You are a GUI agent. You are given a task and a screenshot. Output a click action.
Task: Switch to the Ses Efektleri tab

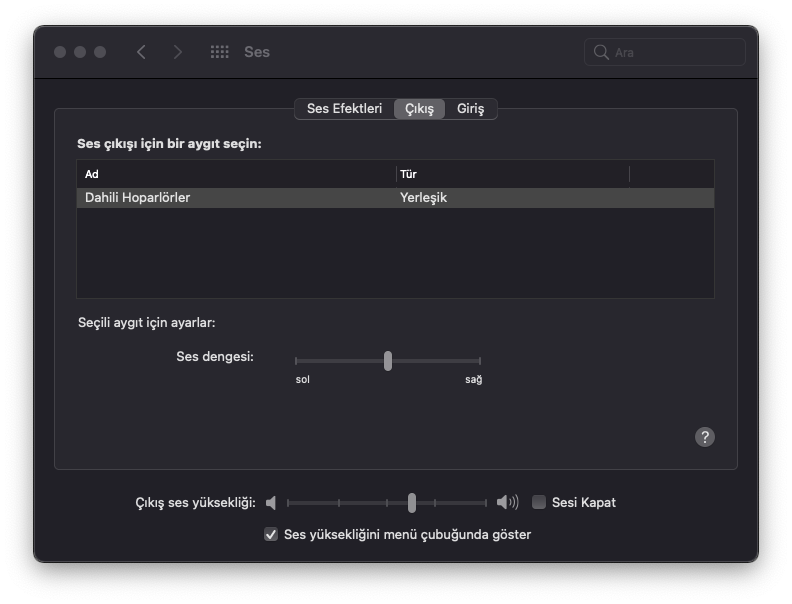(344, 109)
